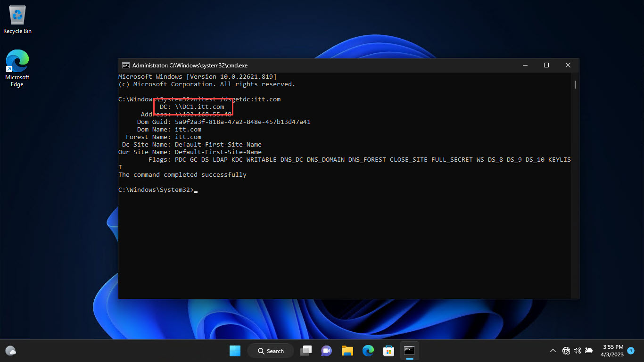Open the Chat app on the taskbar
Screen dimensions: 644x362
[326, 351]
